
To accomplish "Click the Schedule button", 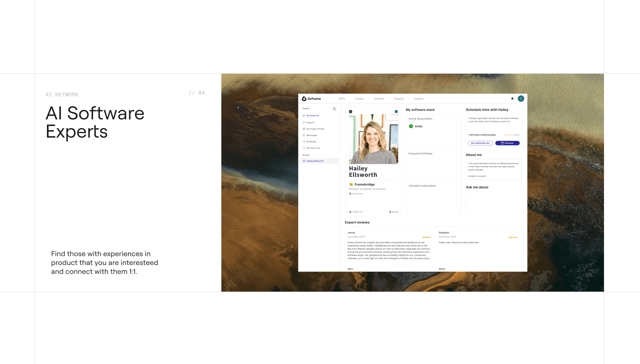I will (x=507, y=143).
